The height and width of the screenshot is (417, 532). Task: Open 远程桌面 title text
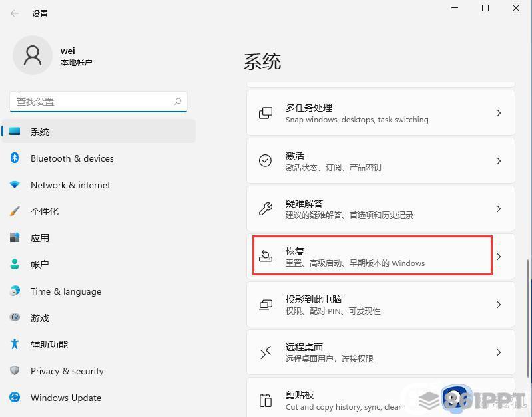point(304,347)
